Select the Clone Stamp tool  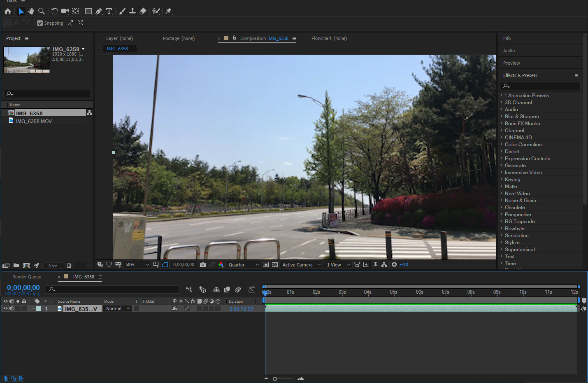tap(132, 11)
